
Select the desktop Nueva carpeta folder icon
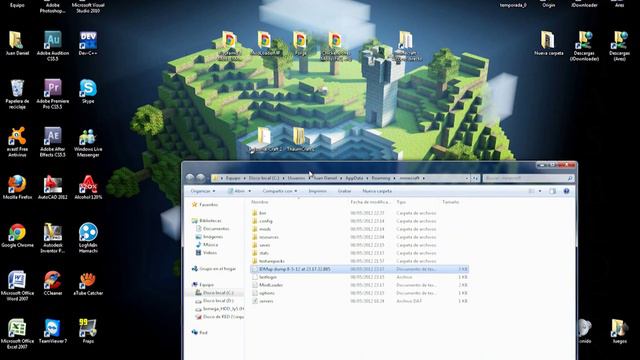point(549,43)
